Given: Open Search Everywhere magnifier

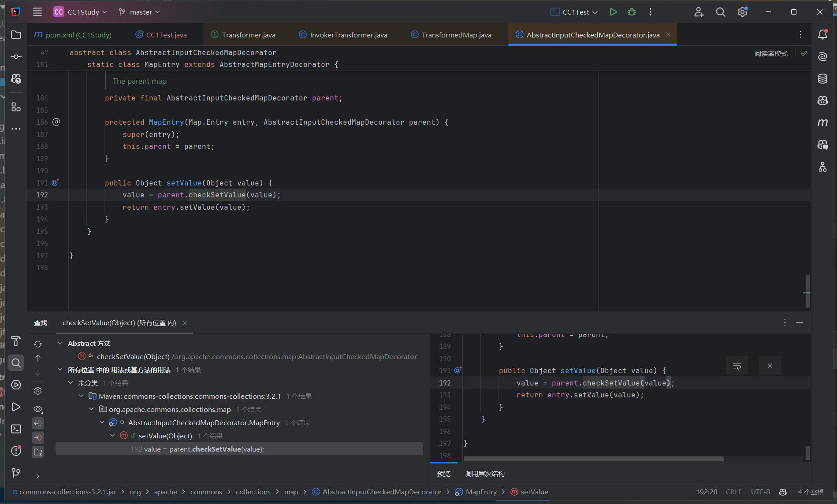Looking at the screenshot, I should (721, 12).
